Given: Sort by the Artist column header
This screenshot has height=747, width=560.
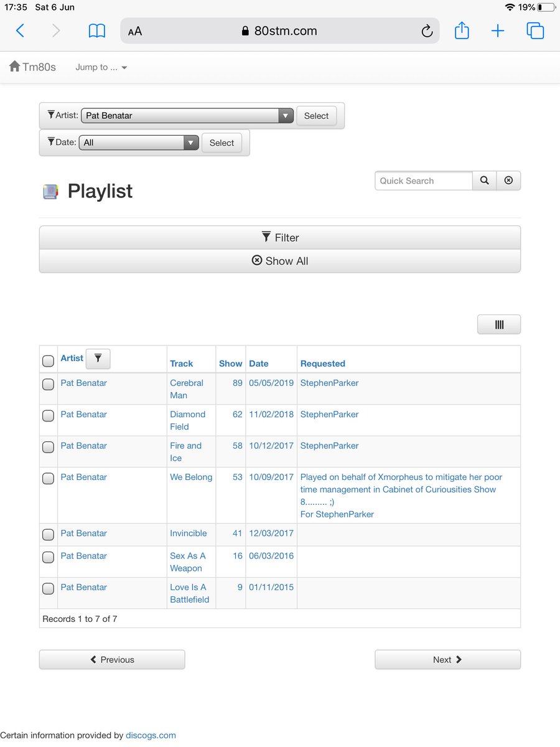Looking at the screenshot, I should [x=72, y=358].
